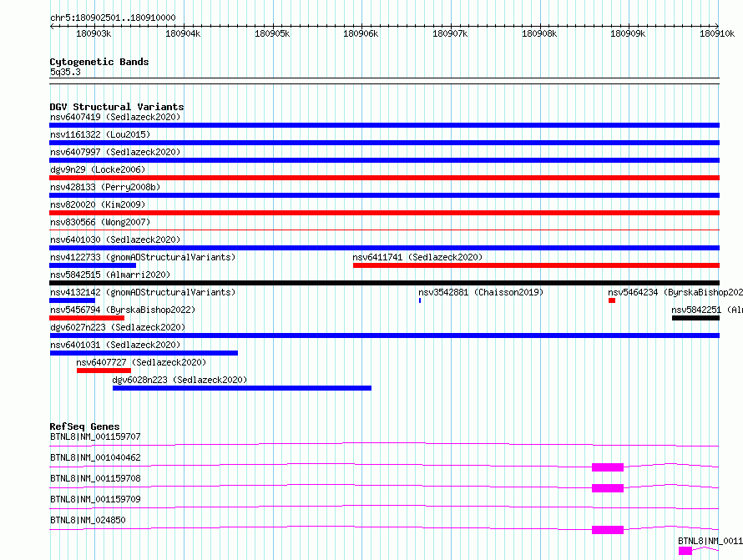The image size is (743, 560).
Task: Click the 180908k ruler position
Action: coord(539,33)
